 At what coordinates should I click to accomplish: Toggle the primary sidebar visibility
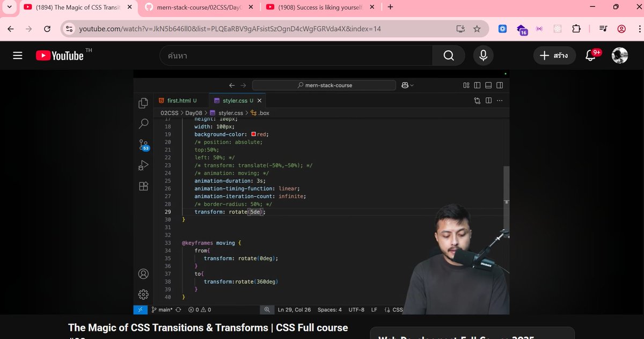point(477,85)
